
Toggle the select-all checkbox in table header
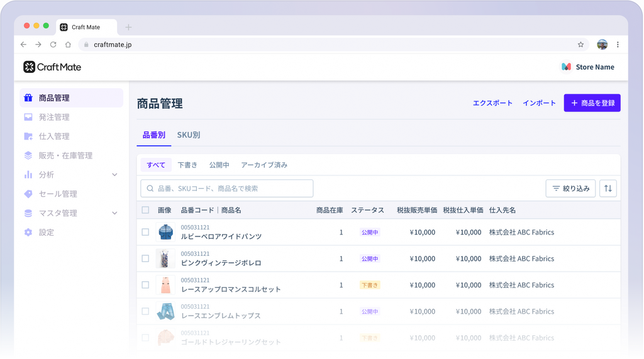(x=145, y=210)
